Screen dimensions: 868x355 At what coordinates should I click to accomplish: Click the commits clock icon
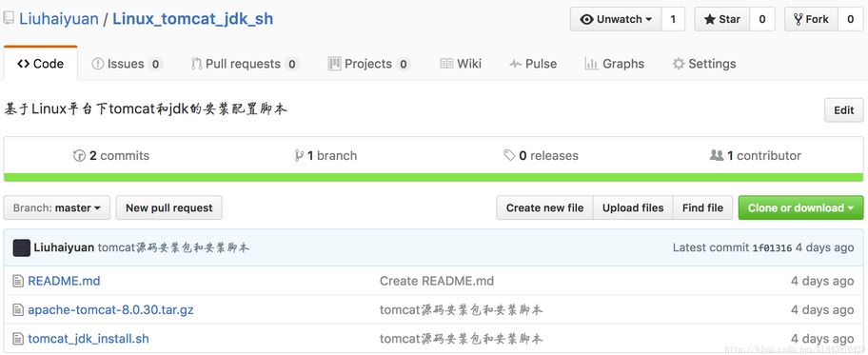click(x=79, y=156)
